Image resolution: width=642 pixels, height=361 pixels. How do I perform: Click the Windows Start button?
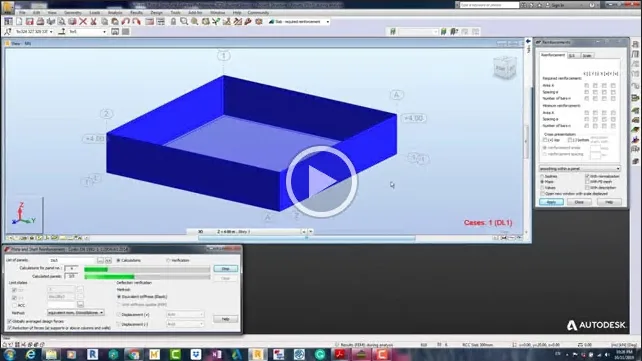pos(9,354)
